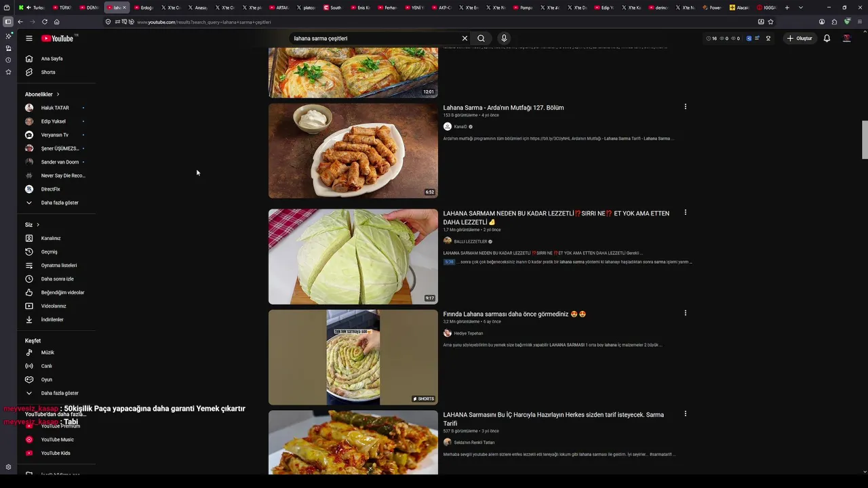The image size is (868, 488).
Task: Open Sekizinin Renkli Tatları channel link
Action: point(474,443)
